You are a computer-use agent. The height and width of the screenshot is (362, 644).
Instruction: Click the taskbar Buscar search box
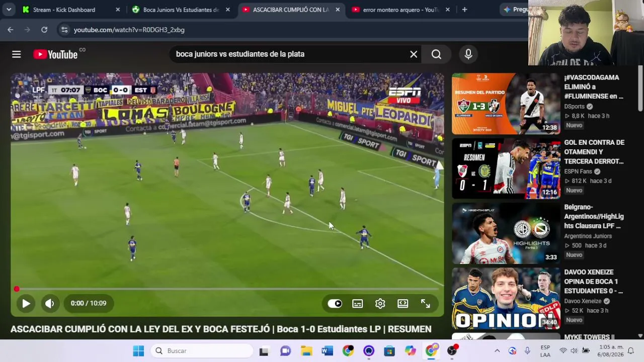coord(202,351)
